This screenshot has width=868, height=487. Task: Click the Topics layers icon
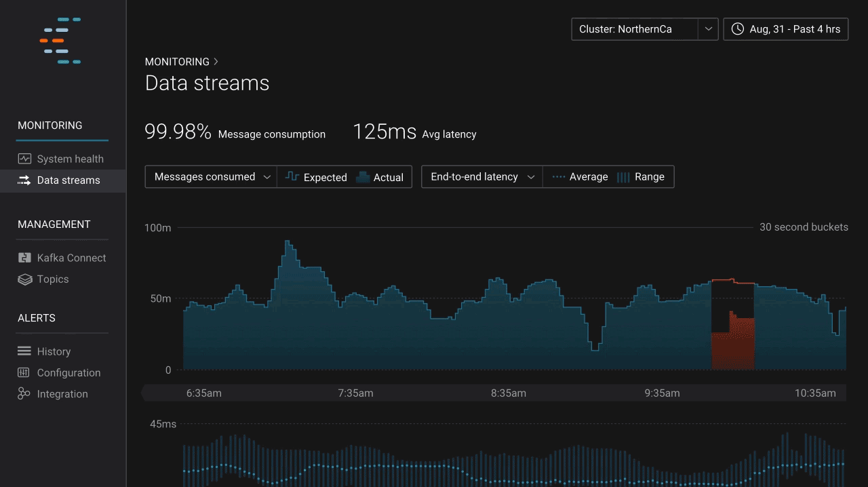point(24,279)
